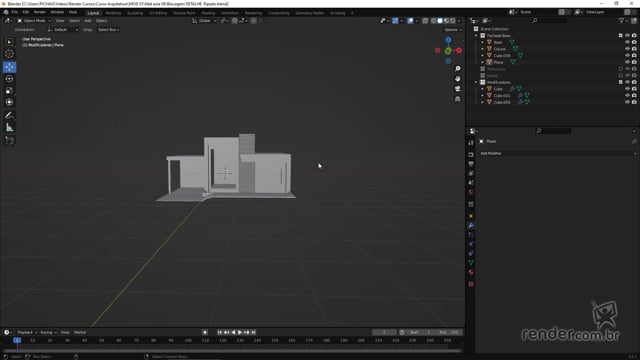Hide Fachada Base collection in viewport

point(627,36)
